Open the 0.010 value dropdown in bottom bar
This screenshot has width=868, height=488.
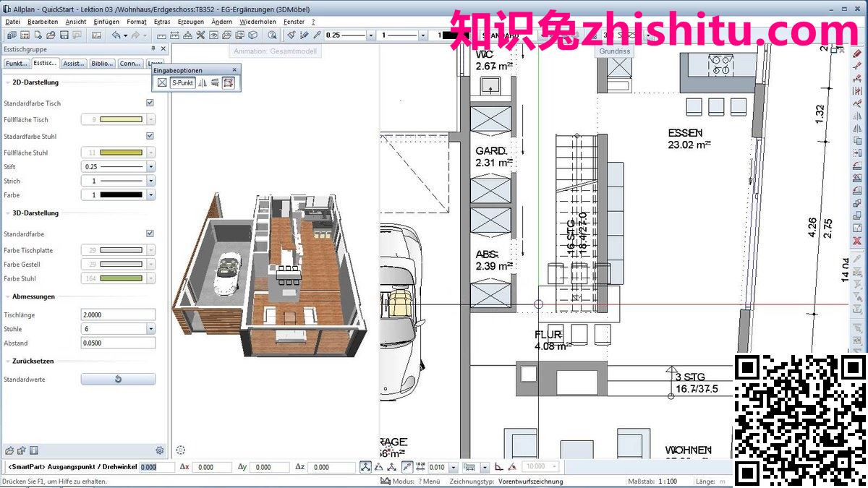pyautogui.click(x=453, y=467)
